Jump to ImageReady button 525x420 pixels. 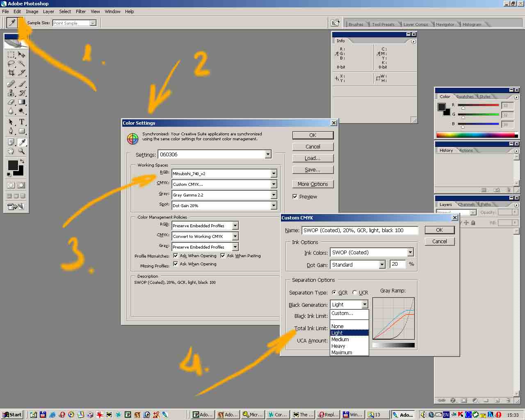pos(16,206)
